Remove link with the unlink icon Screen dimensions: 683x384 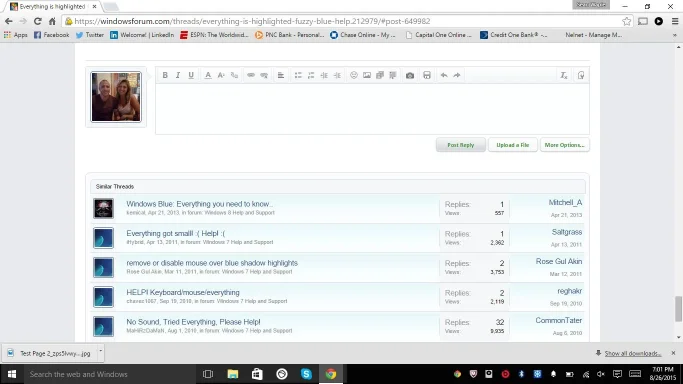(x=264, y=75)
